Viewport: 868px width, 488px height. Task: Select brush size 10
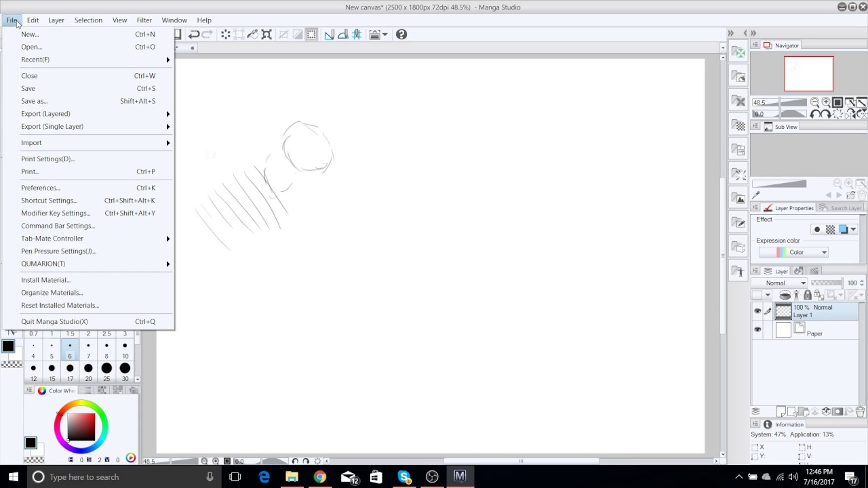[x=125, y=350]
